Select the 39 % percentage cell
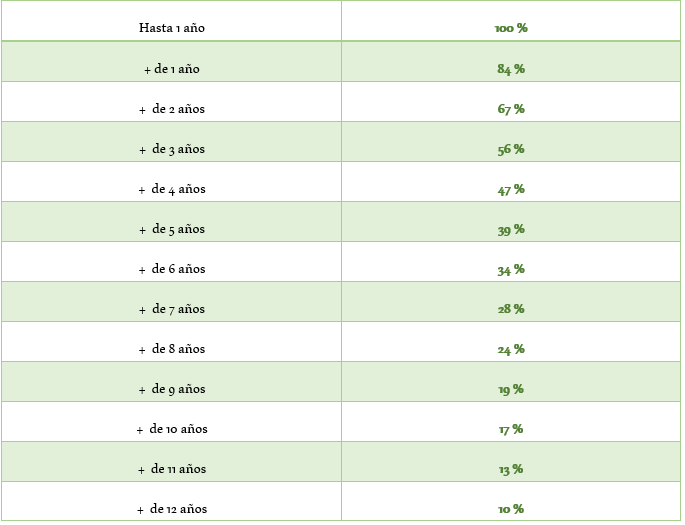Viewport: 685px width, 525px height. point(510,229)
